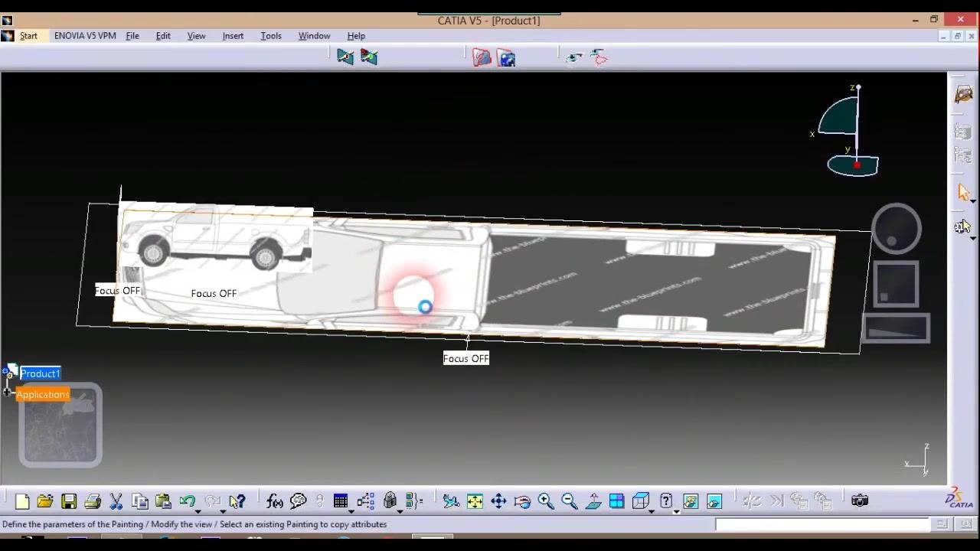Click the Capture camera icon
This screenshot has height=551, width=980.
coord(860,501)
